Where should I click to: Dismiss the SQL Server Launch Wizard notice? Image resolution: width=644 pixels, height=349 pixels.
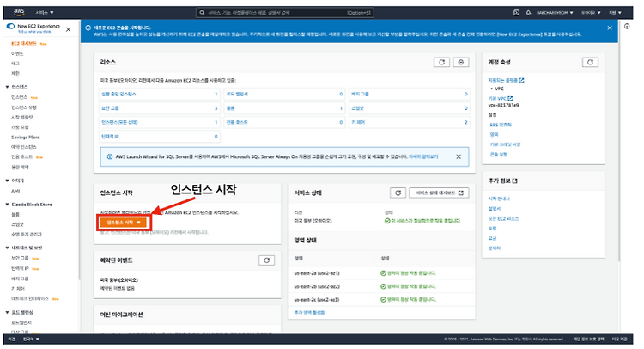tap(459, 156)
